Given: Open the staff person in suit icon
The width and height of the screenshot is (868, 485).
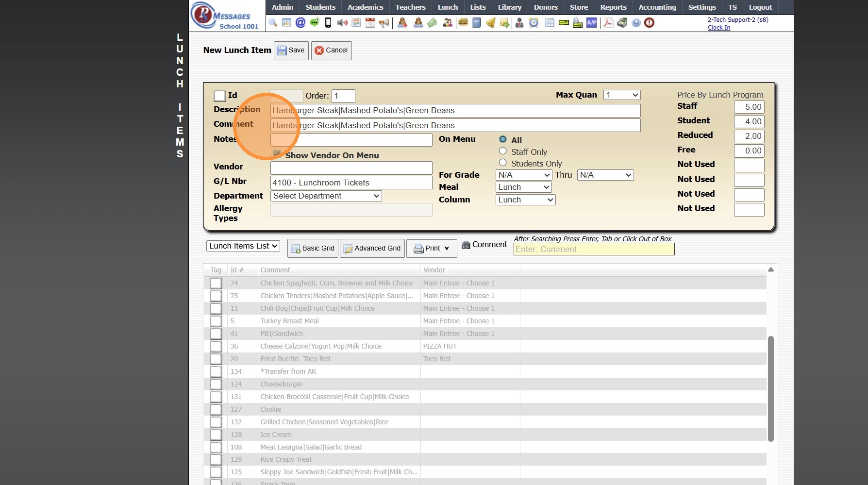Looking at the screenshot, I should click(519, 23).
